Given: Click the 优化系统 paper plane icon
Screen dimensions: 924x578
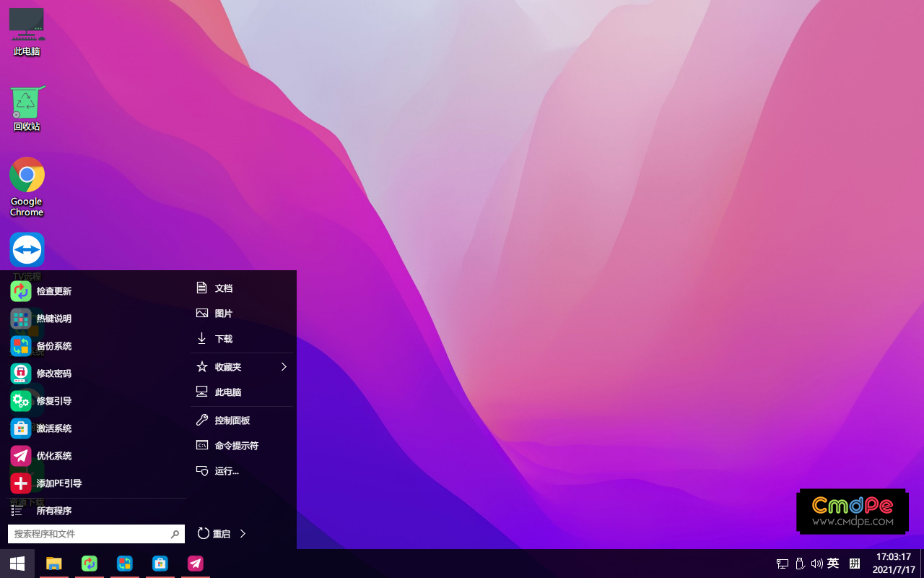Looking at the screenshot, I should pos(21,456).
